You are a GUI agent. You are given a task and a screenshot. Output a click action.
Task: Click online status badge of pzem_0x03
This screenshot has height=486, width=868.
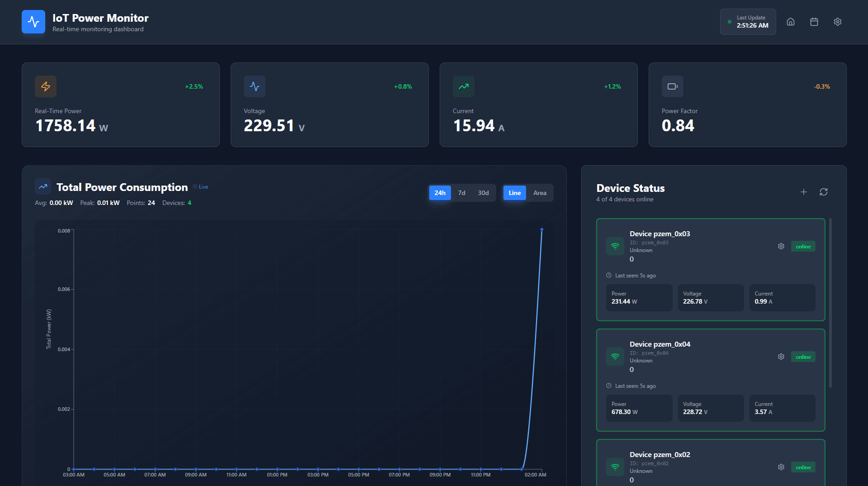(x=803, y=246)
